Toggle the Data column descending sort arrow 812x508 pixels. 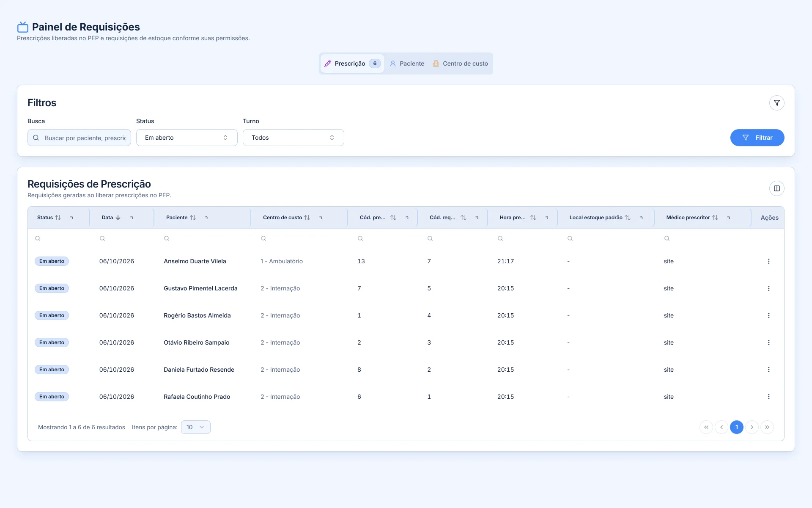coord(118,218)
